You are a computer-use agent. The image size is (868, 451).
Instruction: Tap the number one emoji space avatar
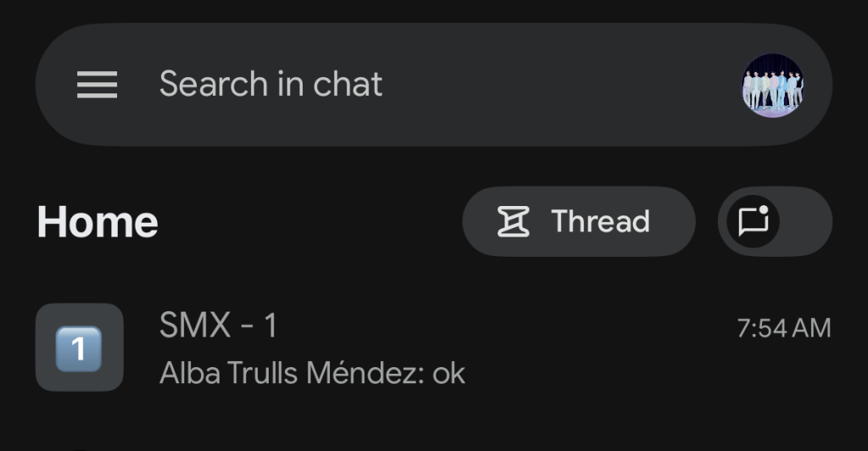[80, 348]
